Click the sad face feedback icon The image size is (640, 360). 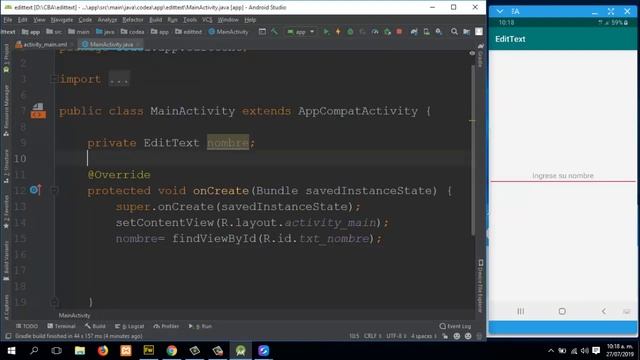coord(468,336)
